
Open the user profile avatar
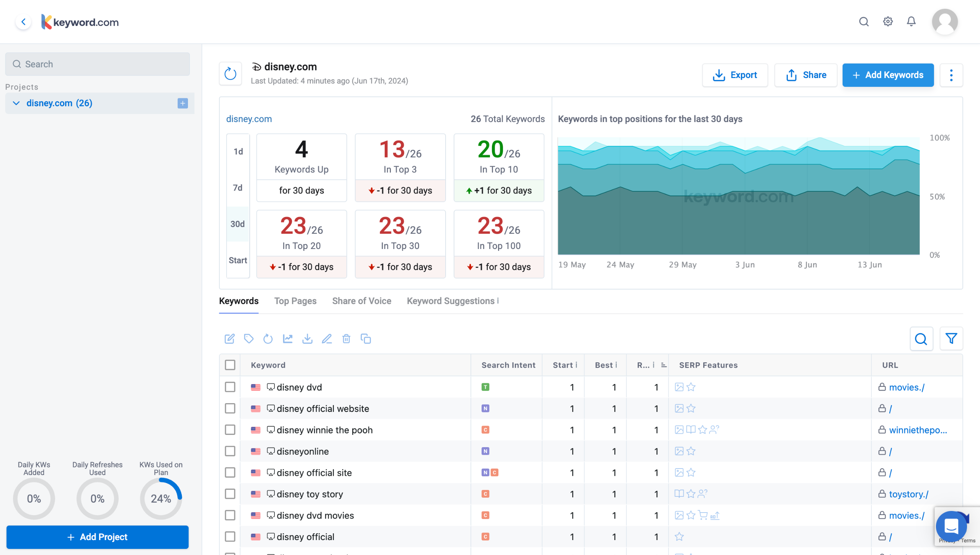(x=944, y=22)
